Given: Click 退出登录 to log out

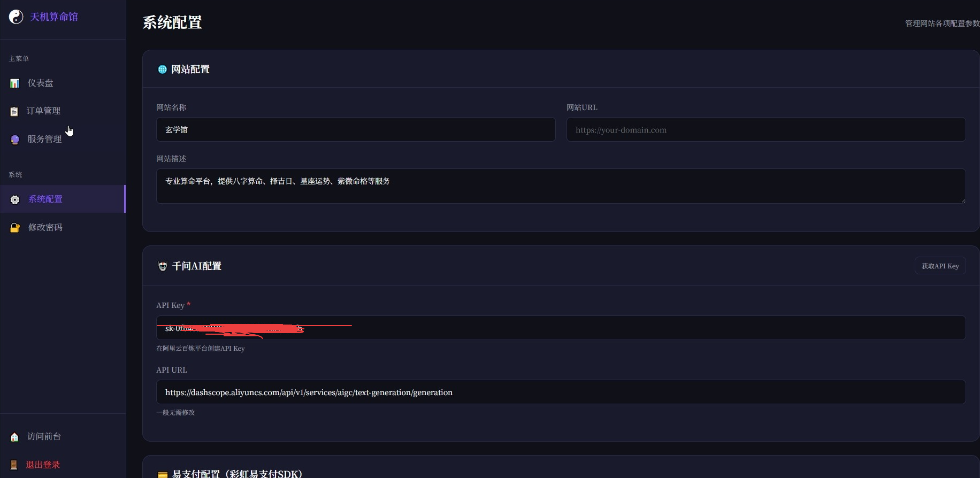Looking at the screenshot, I should 43,465.
